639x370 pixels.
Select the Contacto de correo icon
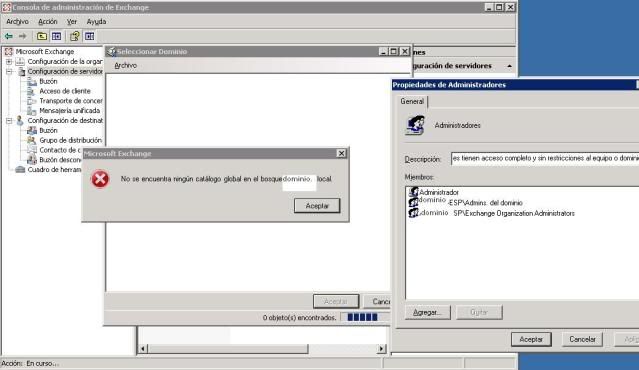click(31, 150)
